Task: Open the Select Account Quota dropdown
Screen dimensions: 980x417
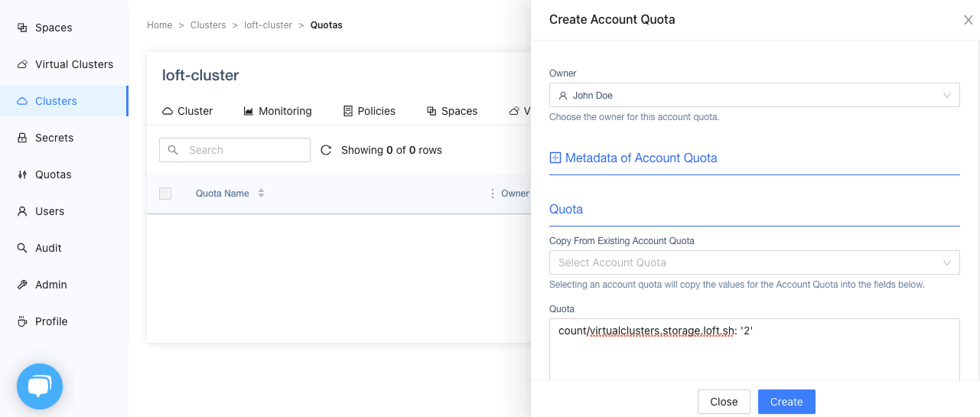Action: pos(754,262)
